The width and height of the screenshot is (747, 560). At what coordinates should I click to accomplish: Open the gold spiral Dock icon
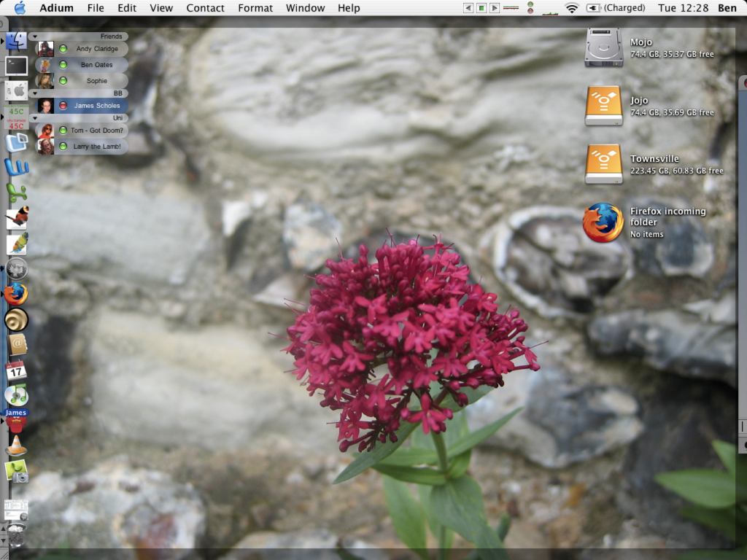pos(16,319)
